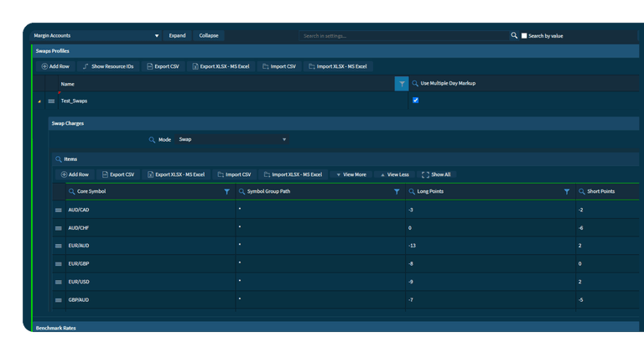Import CSV in Swaps Profiles toolbar
Image resolution: width=644 pixels, height=353 pixels.
point(279,66)
